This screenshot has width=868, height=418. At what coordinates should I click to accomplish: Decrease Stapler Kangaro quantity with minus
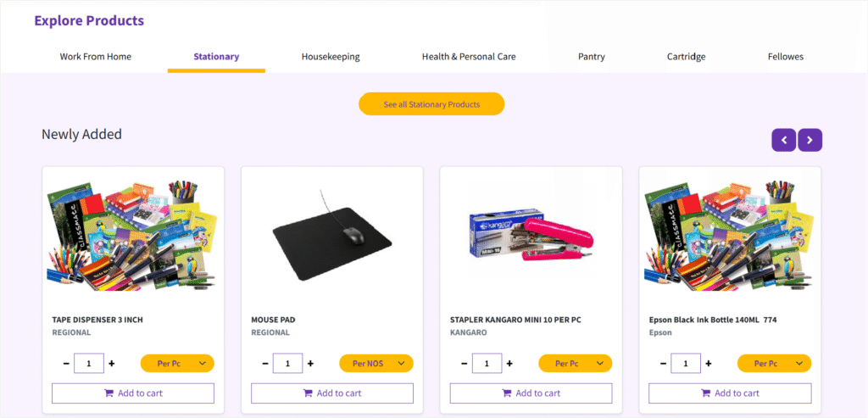pos(464,364)
